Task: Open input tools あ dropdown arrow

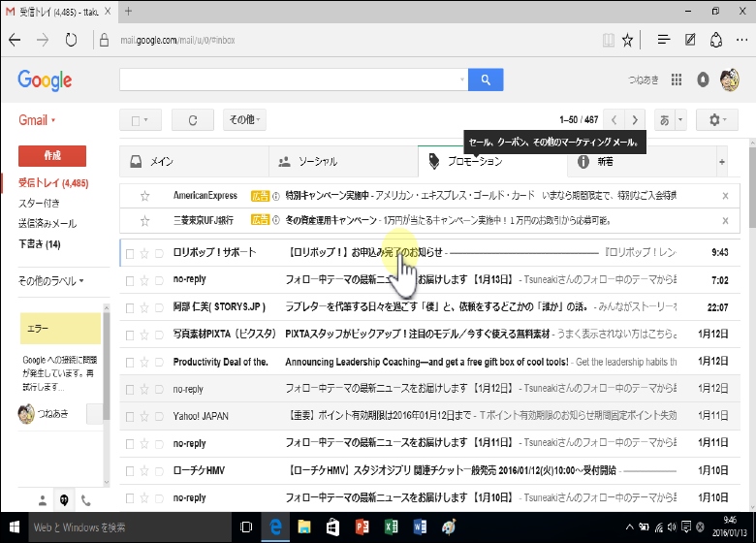Action: (x=680, y=119)
